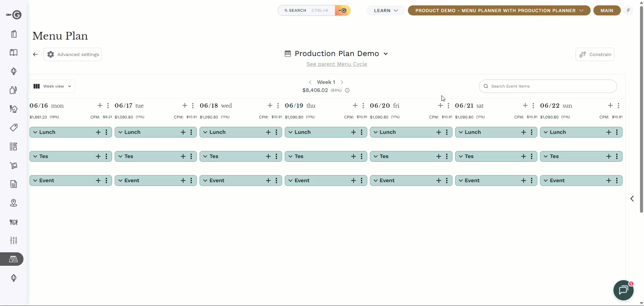Image resolution: width=644 pixels, height=306 pixels.
Task: Click the back arrow beside Advanced settings
Action: [x=35, y=54]
